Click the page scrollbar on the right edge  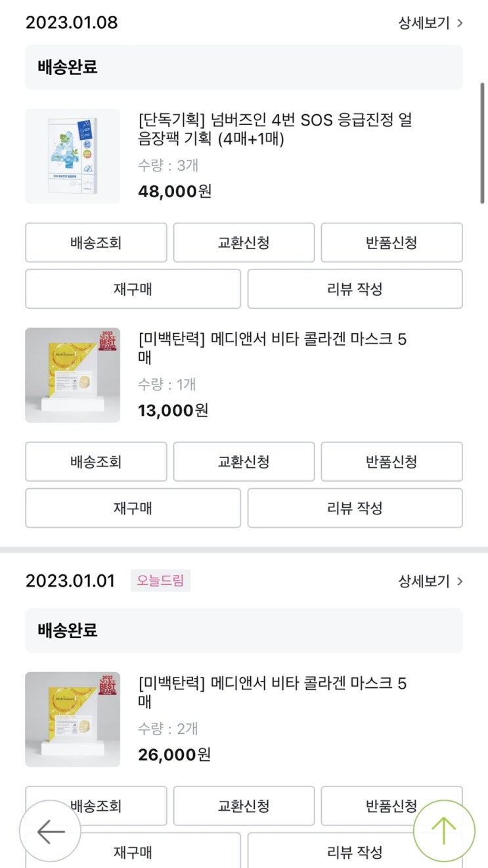(483, 145)
